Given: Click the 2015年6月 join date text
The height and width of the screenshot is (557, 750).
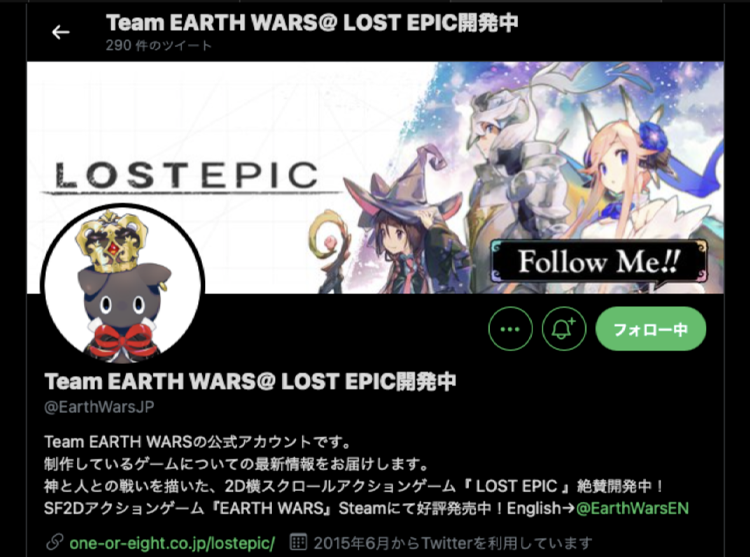Looking at the screenshot, I should (x=453, y=543).
